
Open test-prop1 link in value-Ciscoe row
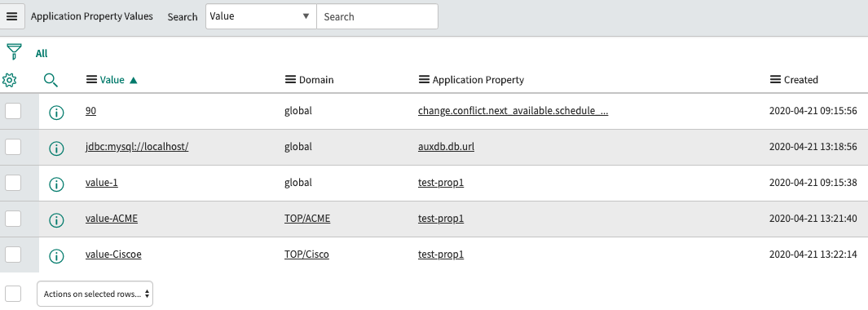tap(441, 255)
